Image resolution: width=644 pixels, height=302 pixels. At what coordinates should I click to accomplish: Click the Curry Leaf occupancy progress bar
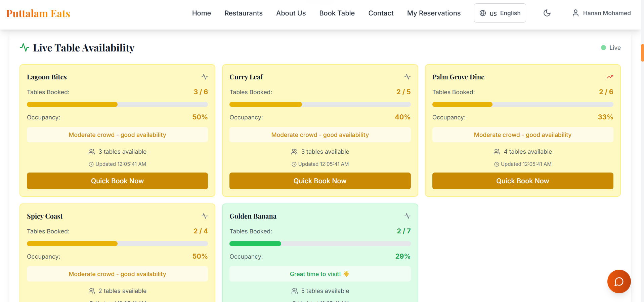click(x=320, y=105)
